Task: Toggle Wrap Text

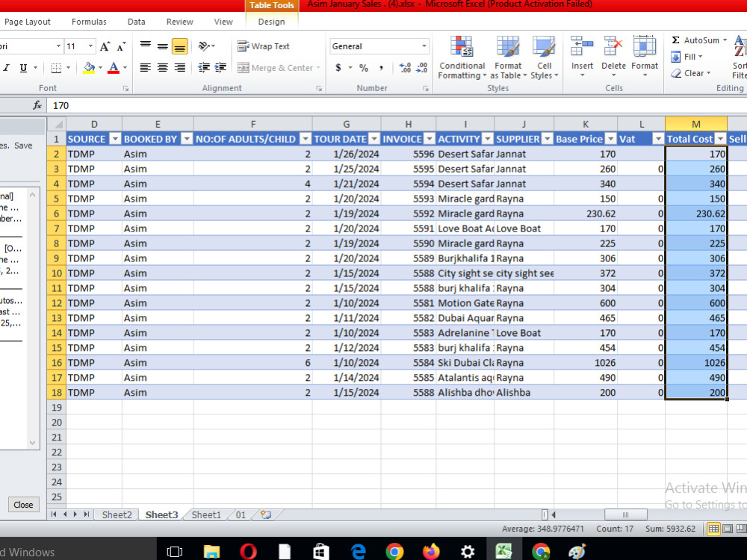Action: tap(264, 46)
